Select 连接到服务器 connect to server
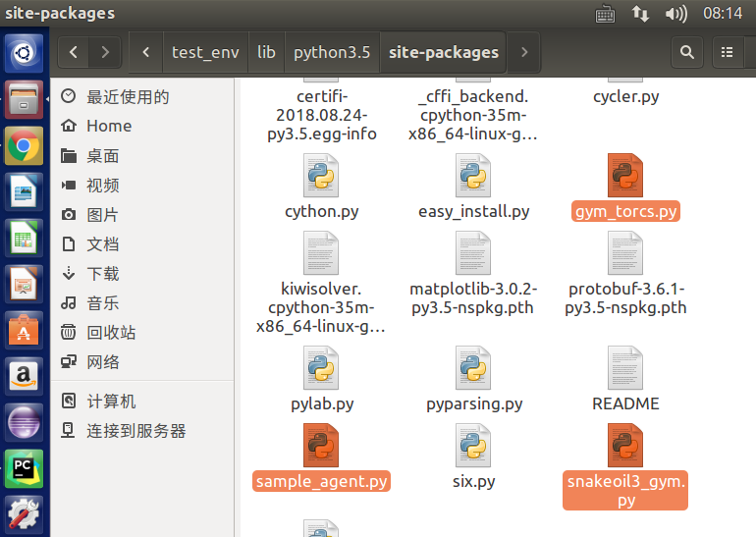The height and width of the screenshot is (537, 756). click(x=142, y=430)
